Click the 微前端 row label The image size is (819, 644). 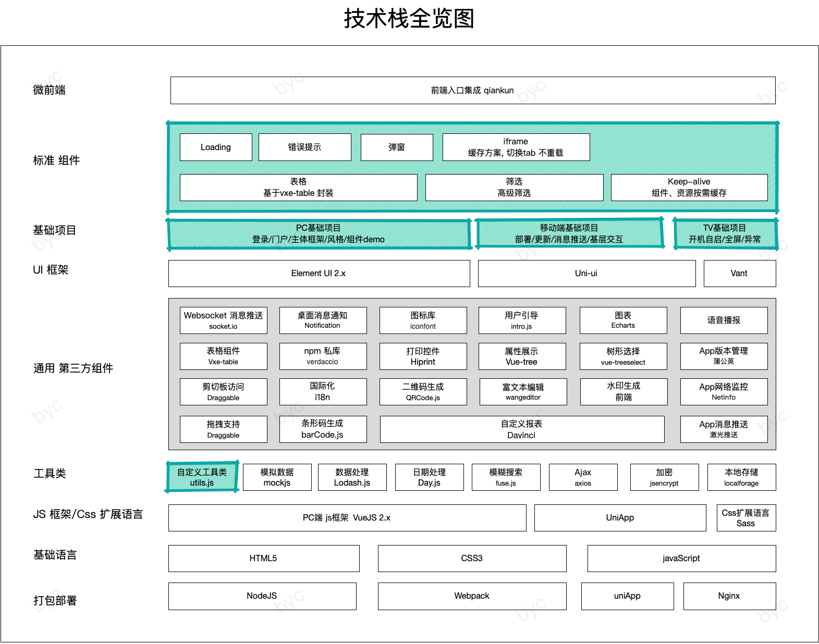(50, 90)
